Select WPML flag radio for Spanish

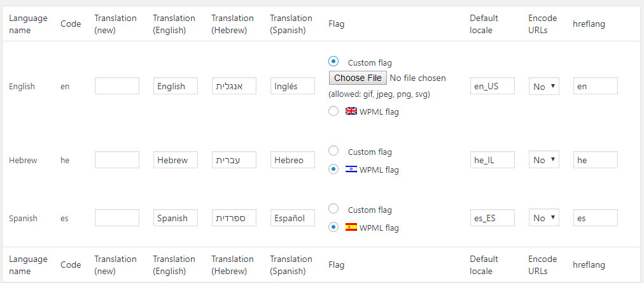[333, 227]
